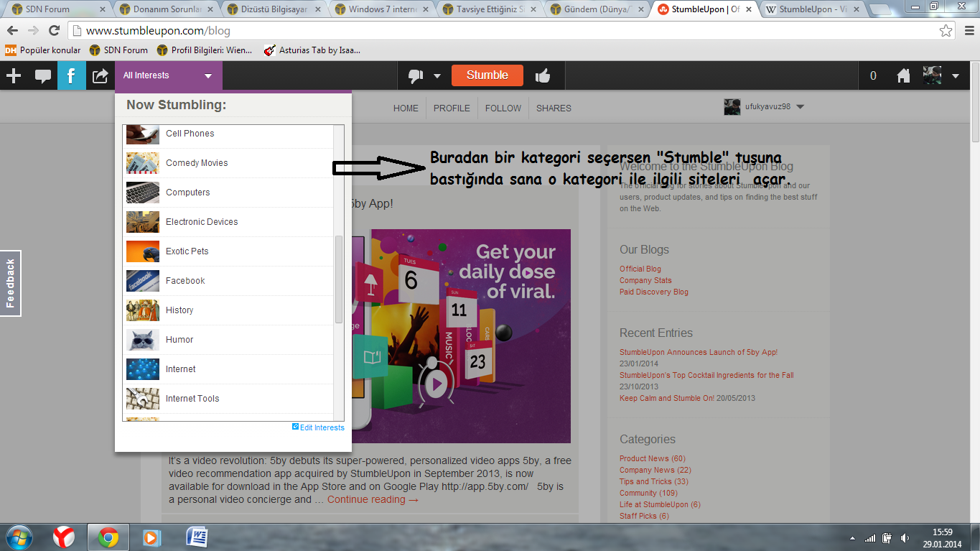Expand the account dropdown arrow beside avatar

(x=956, y=76)
